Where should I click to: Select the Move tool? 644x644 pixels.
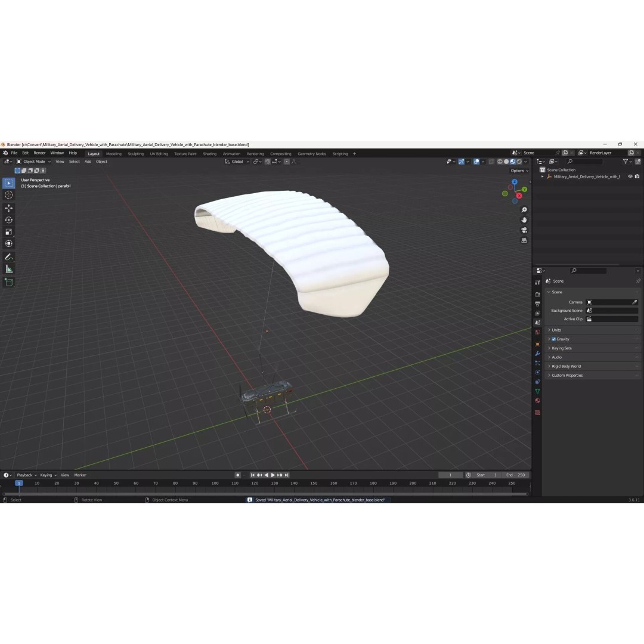pos(8,208)
